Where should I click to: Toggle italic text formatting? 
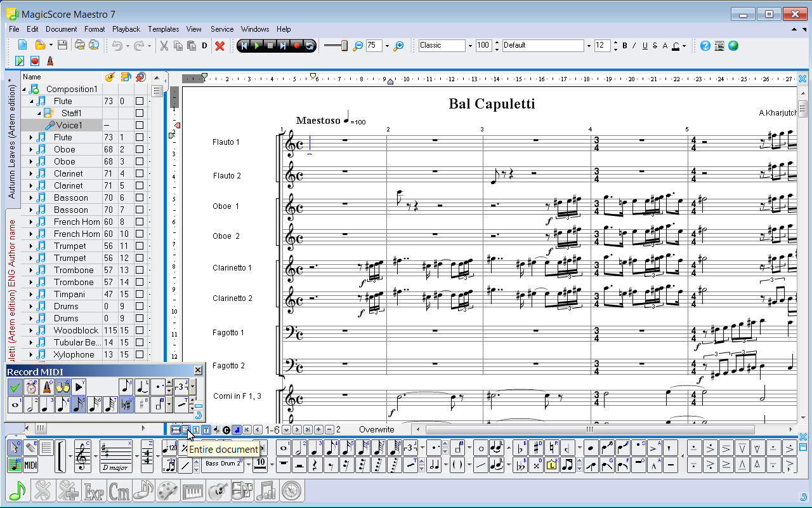tap(634, 46)
